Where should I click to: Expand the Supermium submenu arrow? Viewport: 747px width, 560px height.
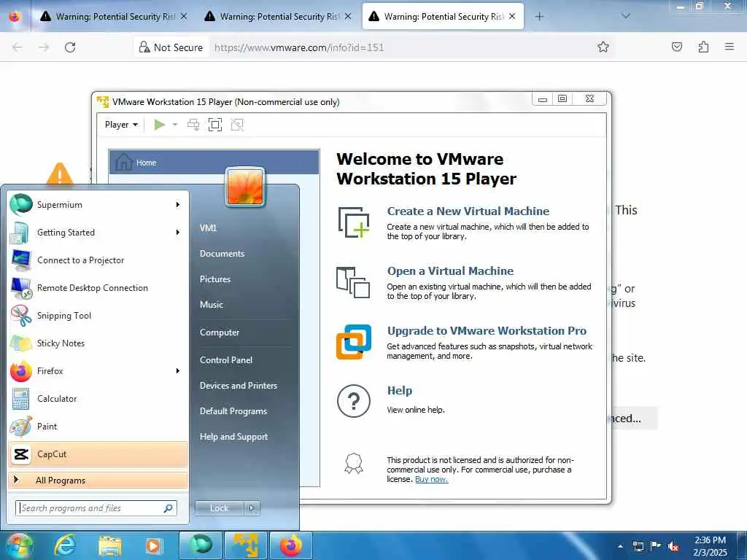tap(178, 205)
